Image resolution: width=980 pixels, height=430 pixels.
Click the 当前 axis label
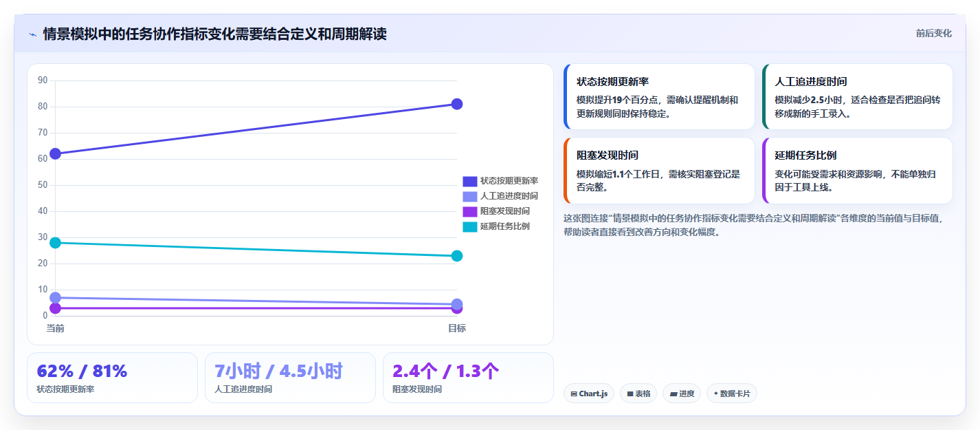coord(55,328)
